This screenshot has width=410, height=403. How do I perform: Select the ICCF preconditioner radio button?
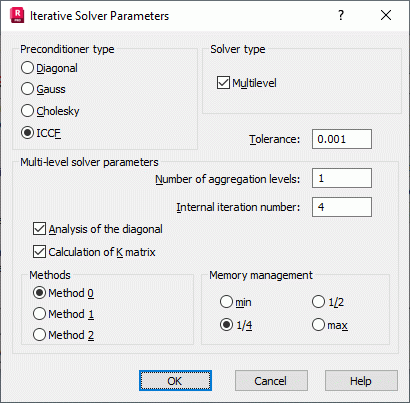(x=41, y=133)
